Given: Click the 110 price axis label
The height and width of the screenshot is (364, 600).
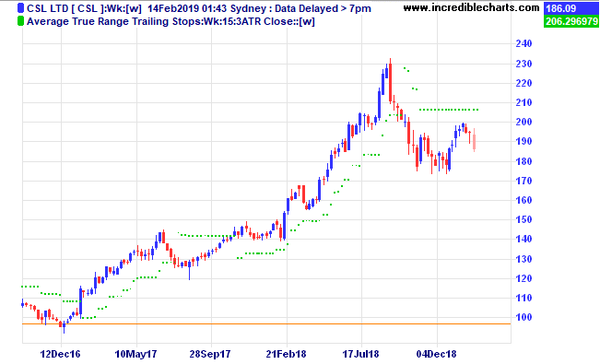Looking at the screenshot, I should (524, 298).
